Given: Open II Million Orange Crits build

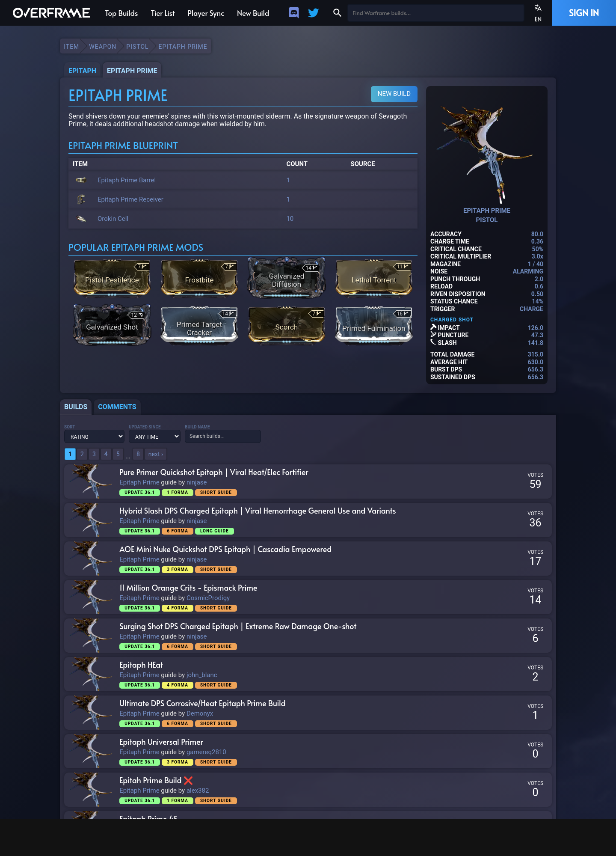Looking at the screenshot, I should (188, 588).
